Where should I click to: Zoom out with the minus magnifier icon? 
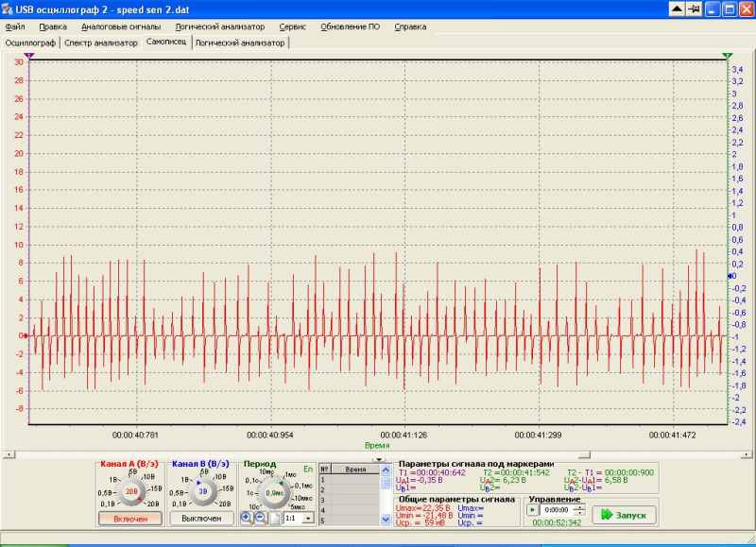261,518
